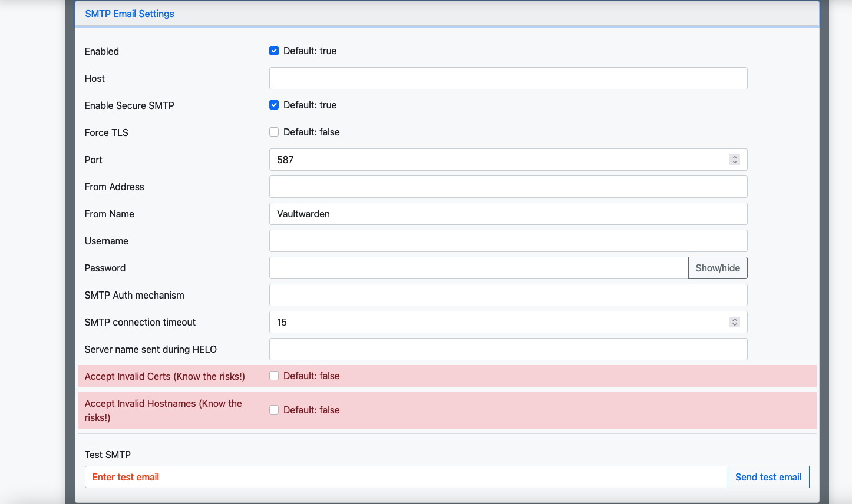The width and height of the screenshot is (852, 504).
Task: Click the 'Host' label
Action: (x=95, y=78)
